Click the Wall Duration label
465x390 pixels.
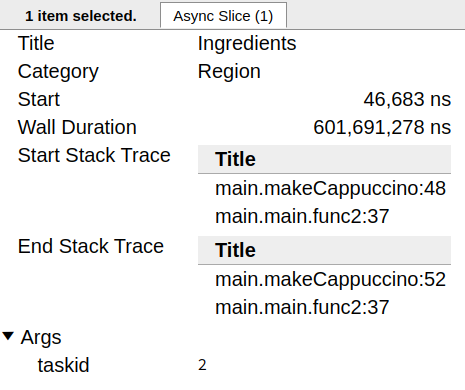coord(77,127)
